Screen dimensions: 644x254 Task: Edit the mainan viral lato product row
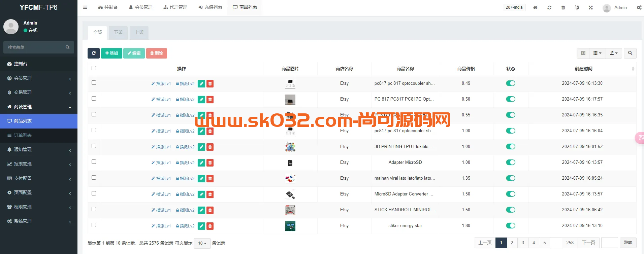[201, 179]
